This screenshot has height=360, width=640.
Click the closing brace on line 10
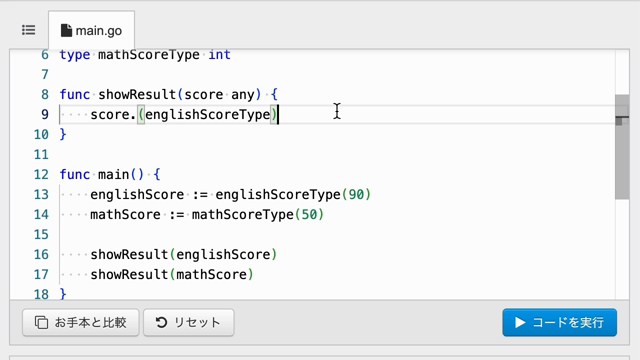[63, 134]
